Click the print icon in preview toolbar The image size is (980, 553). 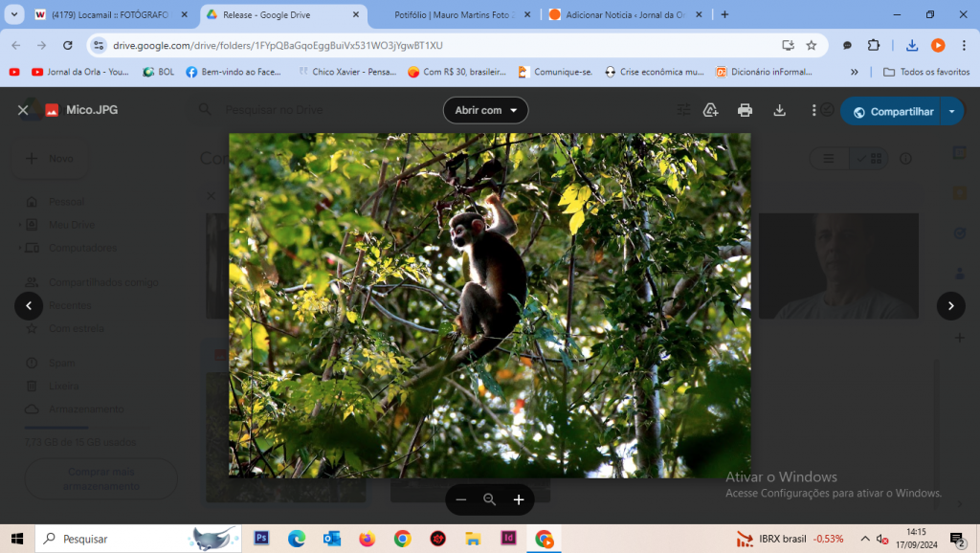pos(745,111)
